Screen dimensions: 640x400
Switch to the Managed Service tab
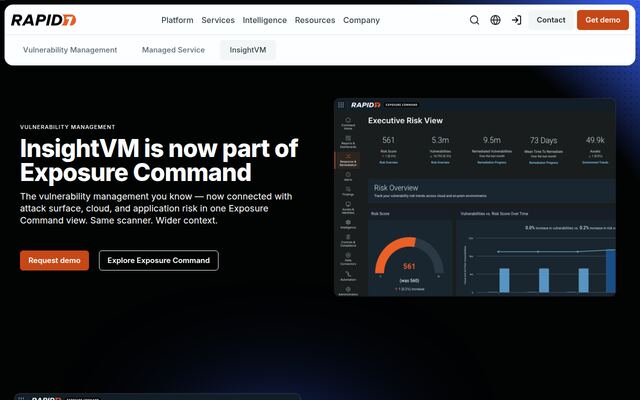173,50
